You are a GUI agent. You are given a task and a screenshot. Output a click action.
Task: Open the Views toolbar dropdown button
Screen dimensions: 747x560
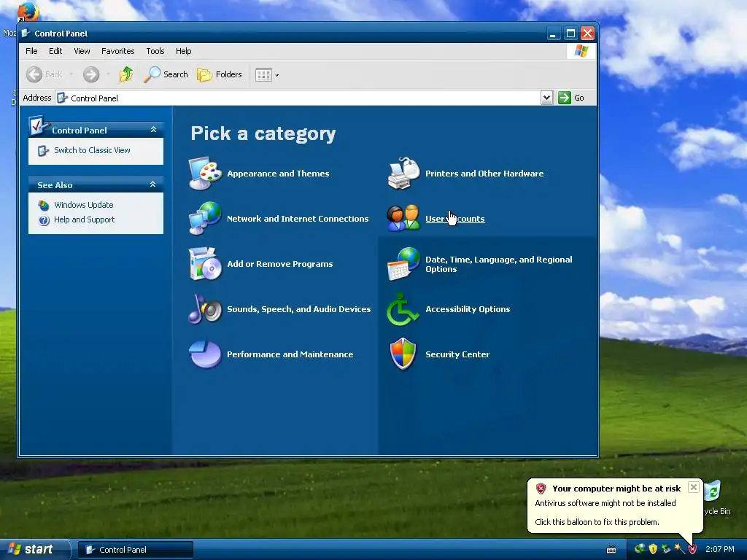click(x=267, y=75)
